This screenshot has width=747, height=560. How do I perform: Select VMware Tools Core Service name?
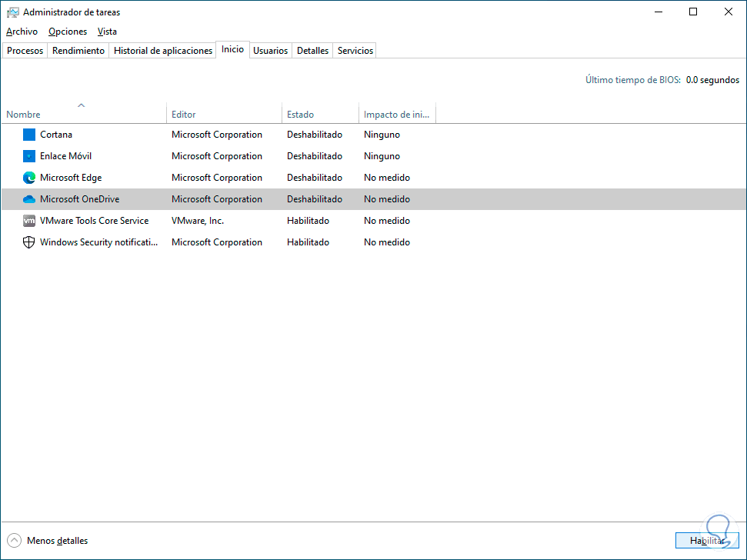[95, 221]
